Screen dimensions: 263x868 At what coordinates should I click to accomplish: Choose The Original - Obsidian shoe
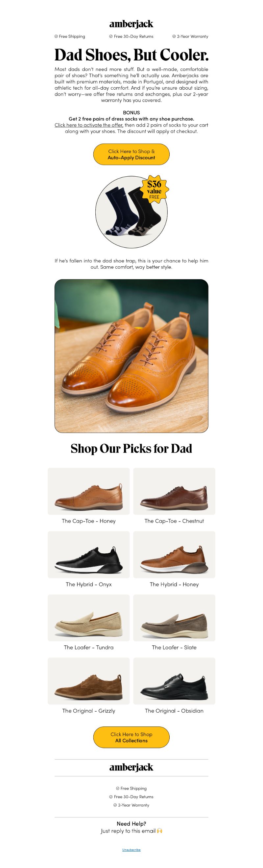point(174,681)
